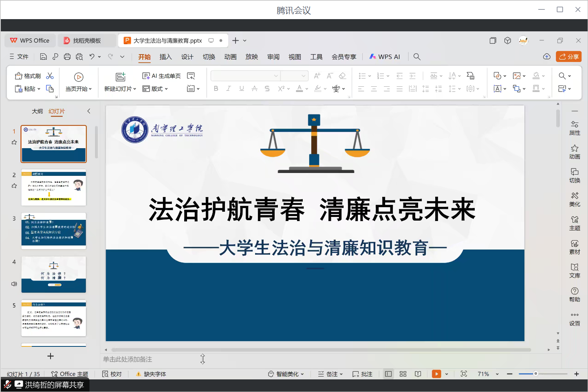The height and width of the screenshot is (392, 588).
Task: Switch to slide sorter view in status bar
Action: coord(403,374)
